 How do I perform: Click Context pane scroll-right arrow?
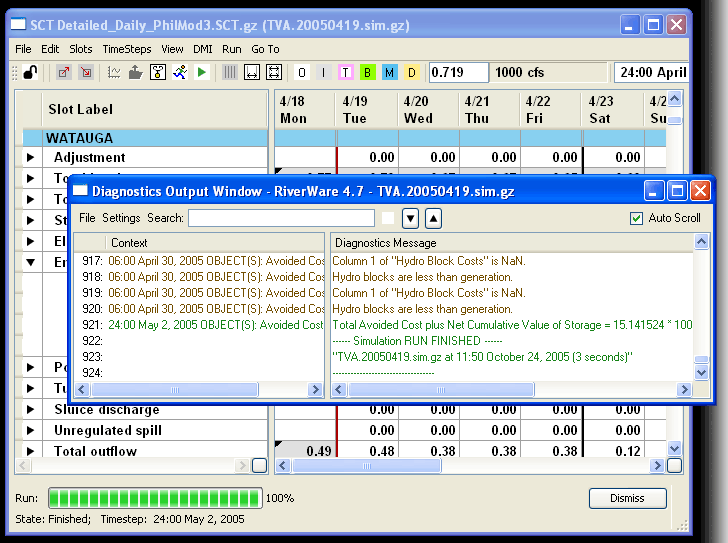pos(316,389)
